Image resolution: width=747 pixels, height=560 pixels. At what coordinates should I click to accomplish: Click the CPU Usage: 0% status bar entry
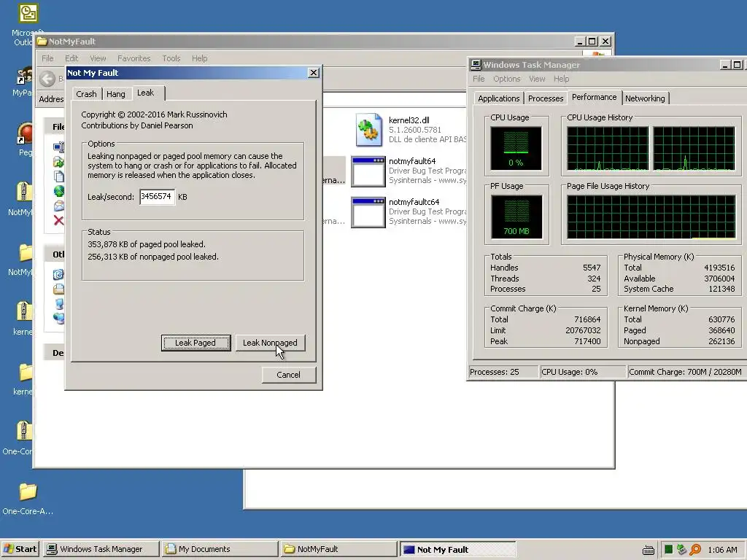(583, 372)
